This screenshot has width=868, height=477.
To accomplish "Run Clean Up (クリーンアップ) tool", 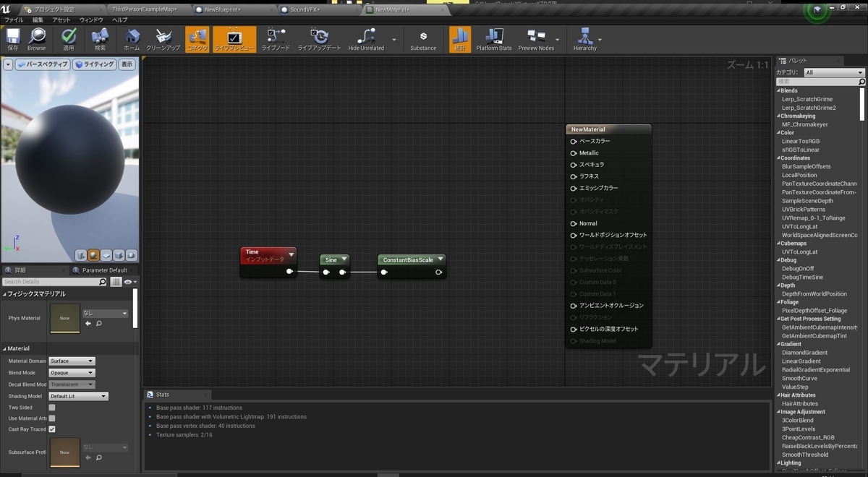I will pos(163,39).
